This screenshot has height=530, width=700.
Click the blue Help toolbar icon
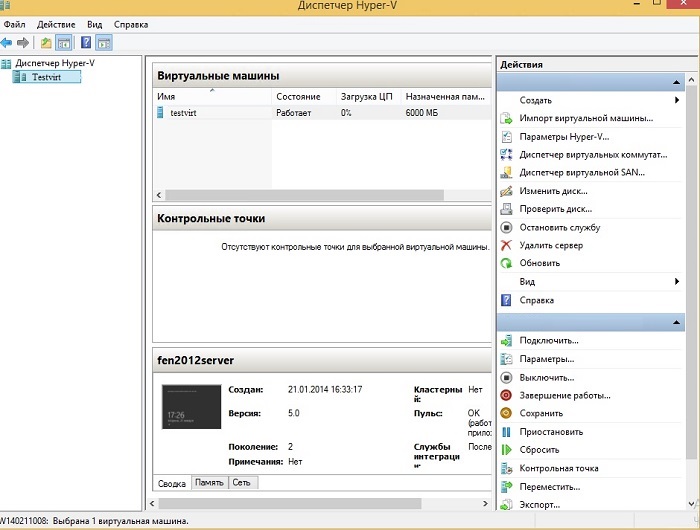click(x=86, y=43)
